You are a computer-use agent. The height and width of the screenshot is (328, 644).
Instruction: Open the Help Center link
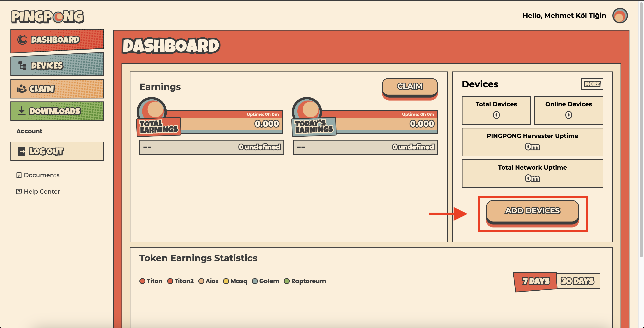pos(38,192)
